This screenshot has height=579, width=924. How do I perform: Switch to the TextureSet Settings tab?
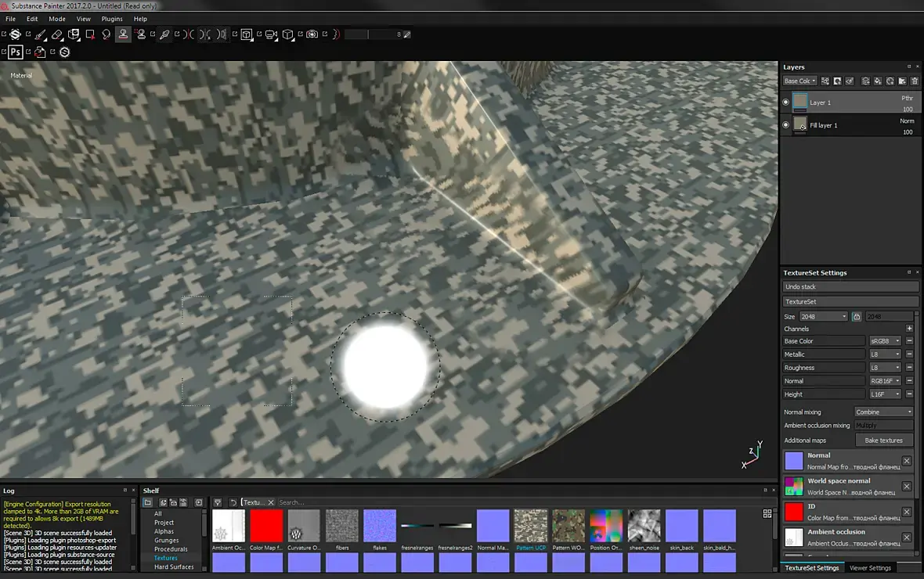click(812, 568)
